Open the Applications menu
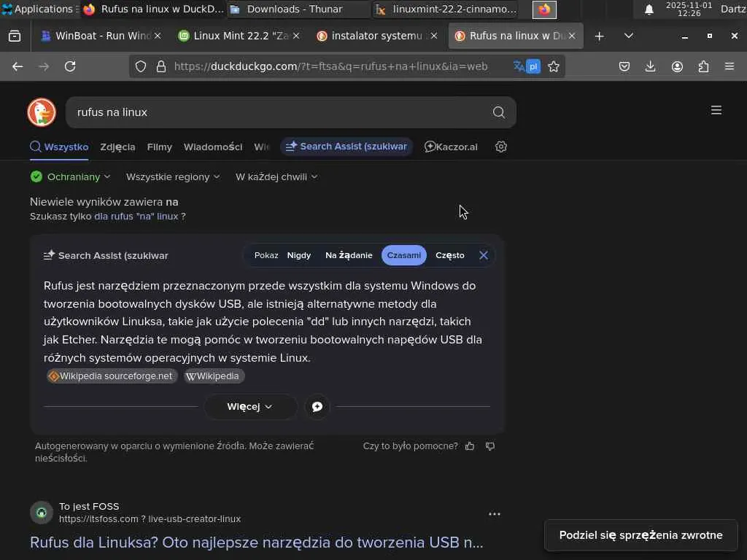The height and width of the screenshot is (560, 747). (x=40, y=9)
